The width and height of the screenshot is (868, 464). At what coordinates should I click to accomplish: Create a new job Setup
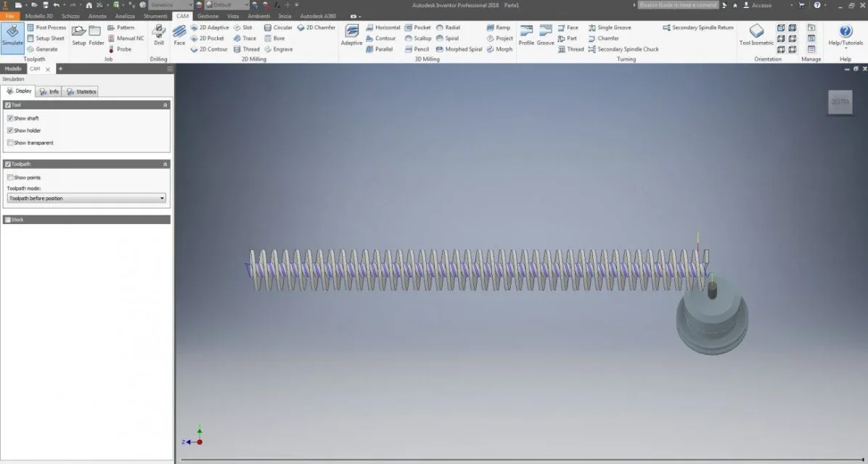(78, 36)
